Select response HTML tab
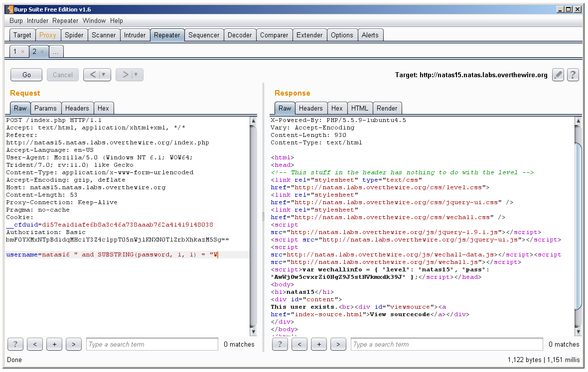This screenshot has width=588, height=372. click(360, 108)
